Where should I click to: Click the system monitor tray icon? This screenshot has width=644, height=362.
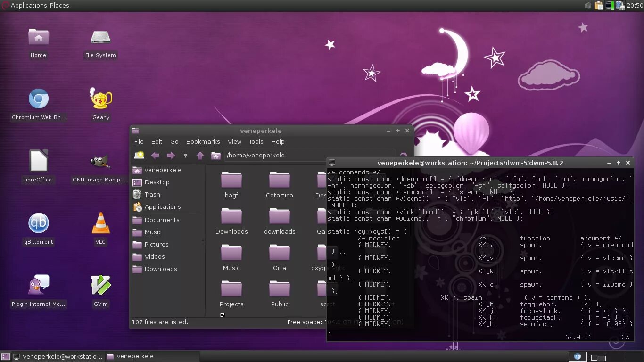pyautogui.click(x=610, y=6)
